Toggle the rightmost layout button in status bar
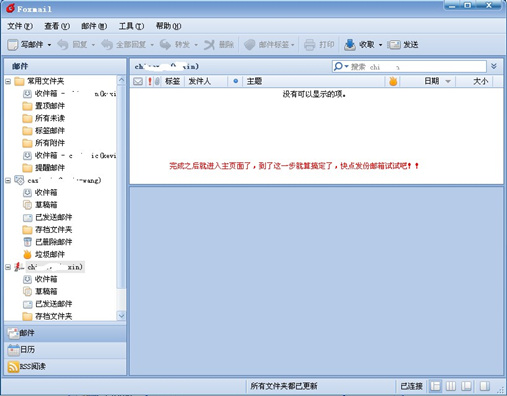 [x=484, y=386]
